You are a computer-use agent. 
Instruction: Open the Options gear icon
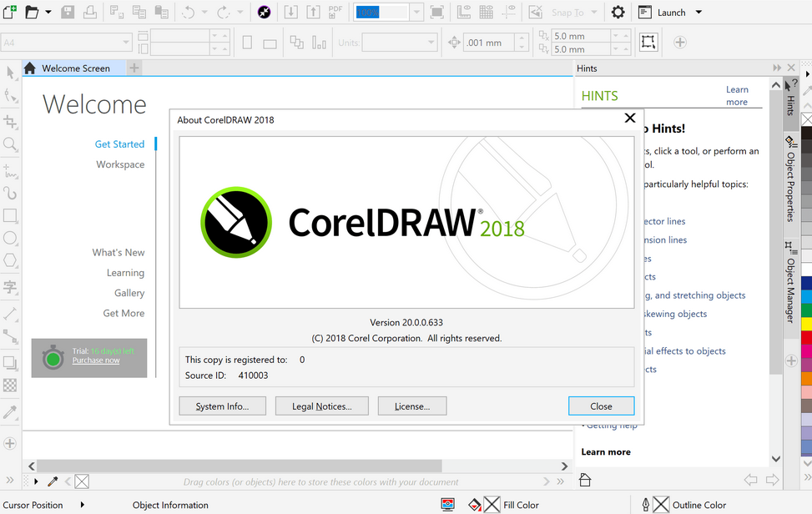(x=618, y=13)
